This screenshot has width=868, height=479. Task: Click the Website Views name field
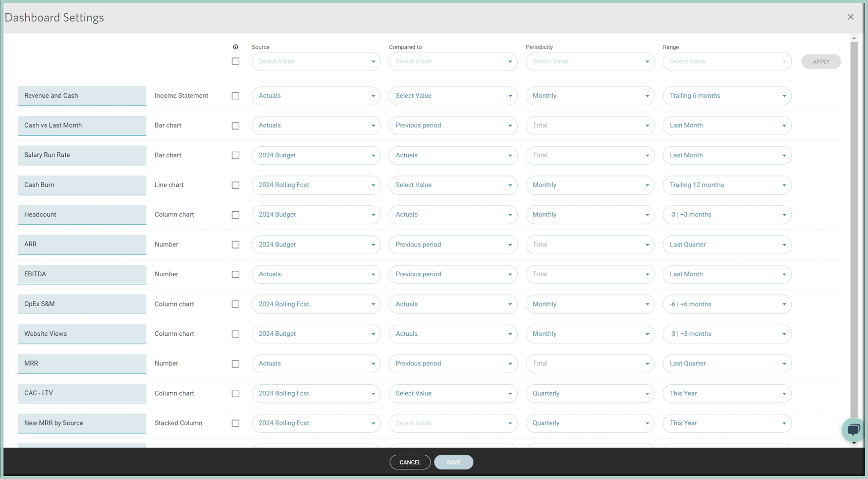pyautogui.click(x=82, y=334)
